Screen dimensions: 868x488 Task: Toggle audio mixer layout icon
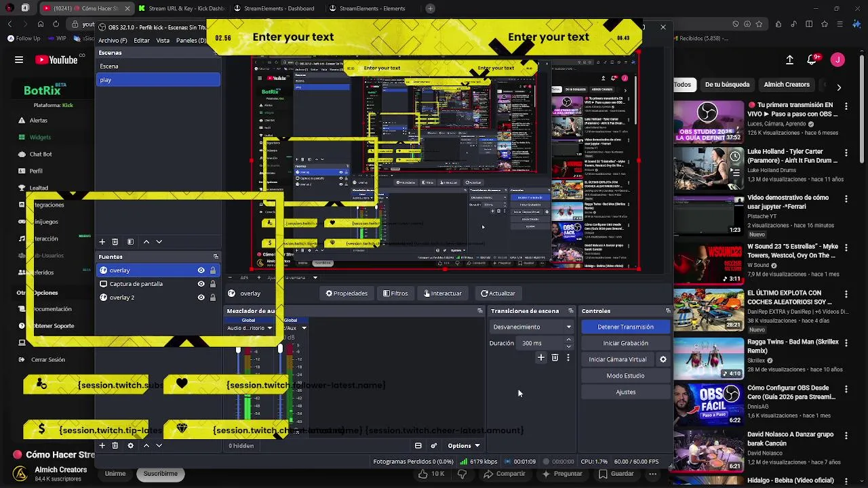click(x=418, y=445)
